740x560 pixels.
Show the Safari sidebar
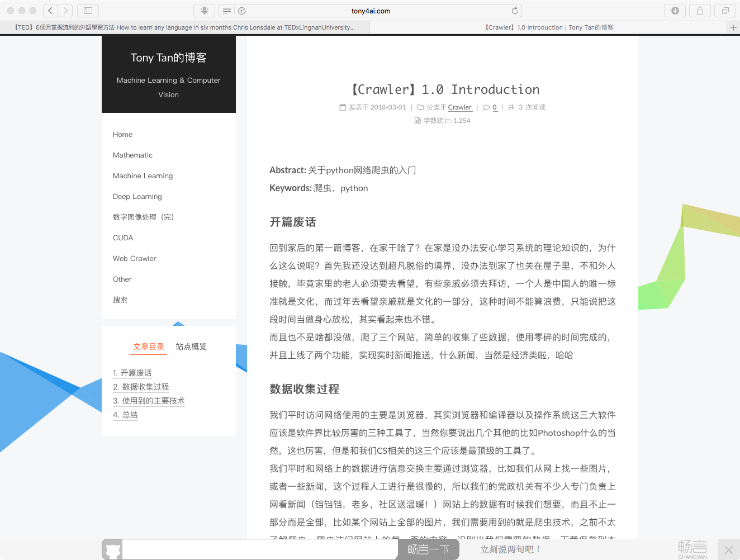click(x=88, y=11)
